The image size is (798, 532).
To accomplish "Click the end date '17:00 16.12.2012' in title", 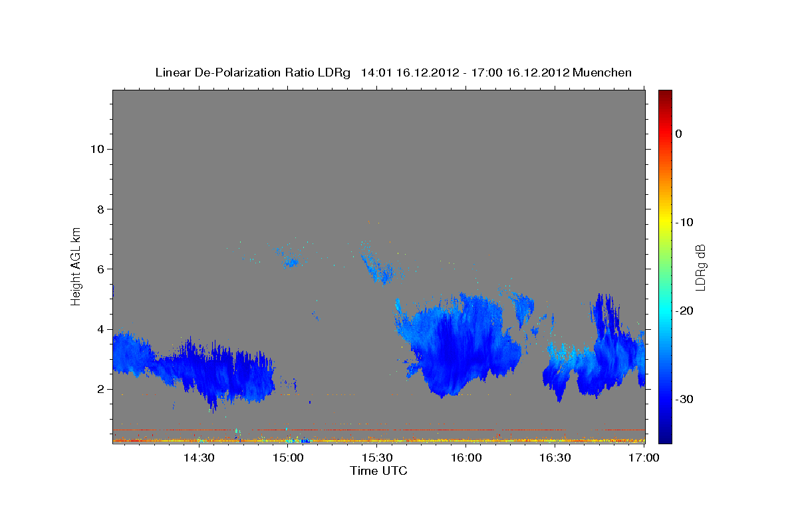I will click(x=520, y=72).
